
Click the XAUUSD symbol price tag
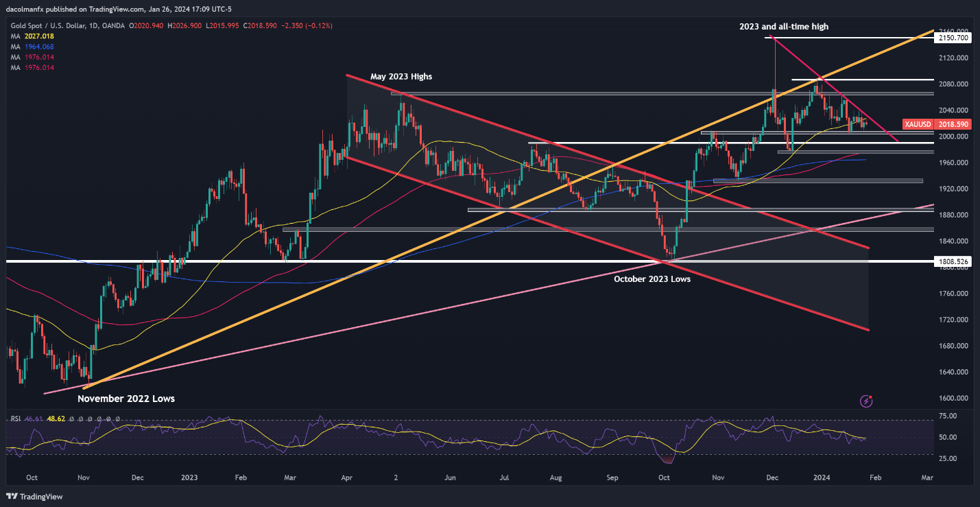[x=918, y=123]
